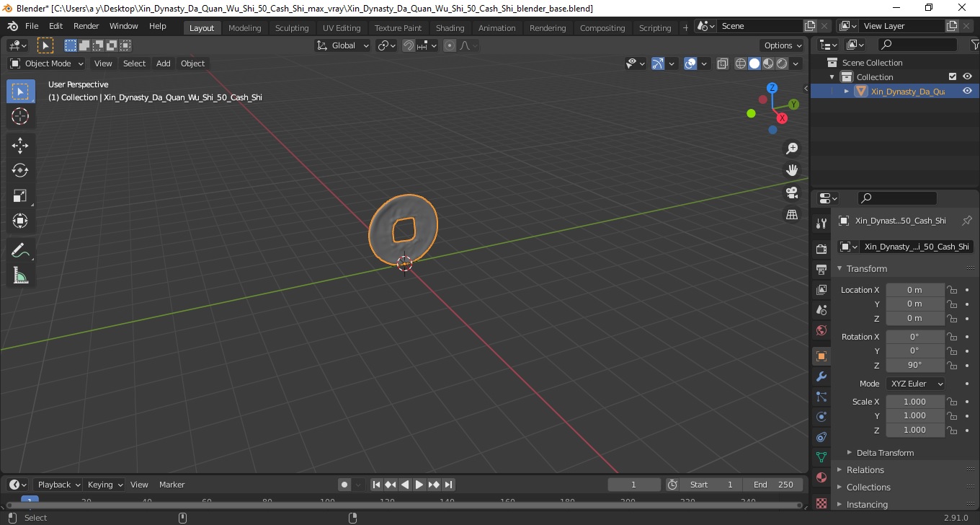Open the Output properties tab
Screen dimensions: 980x525
[821, 269]
